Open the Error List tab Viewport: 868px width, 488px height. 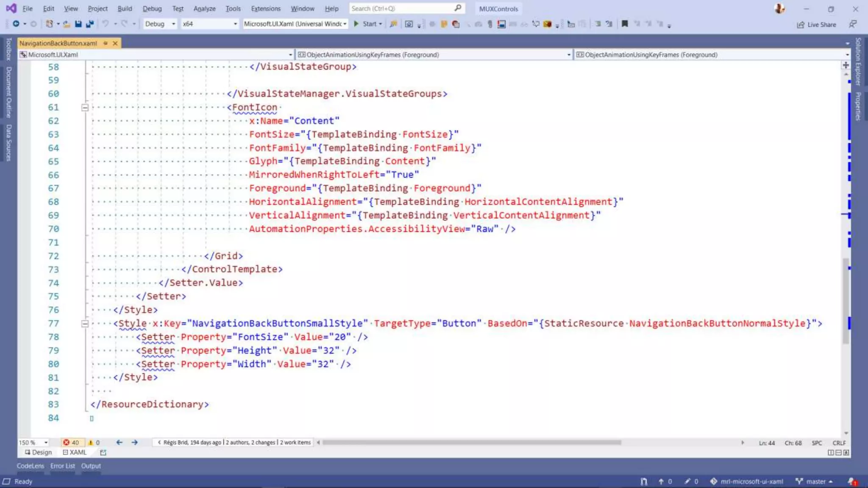point(62,466)
